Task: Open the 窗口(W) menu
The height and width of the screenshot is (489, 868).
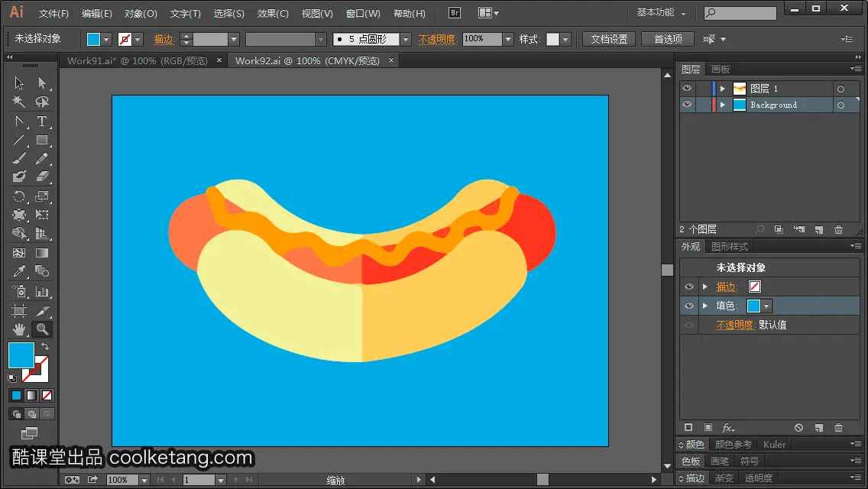Action: click(x=363, y=13)
